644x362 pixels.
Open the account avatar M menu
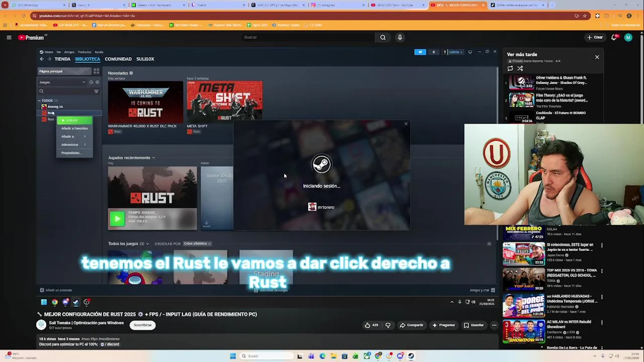click(x=628, y=37)
